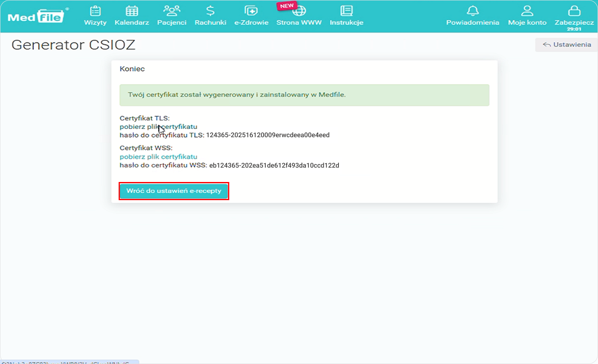Image resolution: width=598 pixels, height=364 pixels.
Task: Click the red NEW badge
Action: [x=287, y=6]
